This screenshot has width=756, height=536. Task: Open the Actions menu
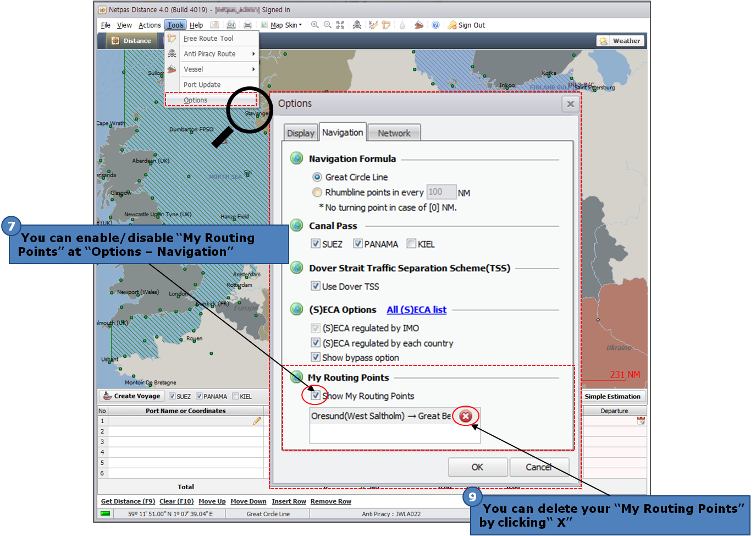(150, 25)
